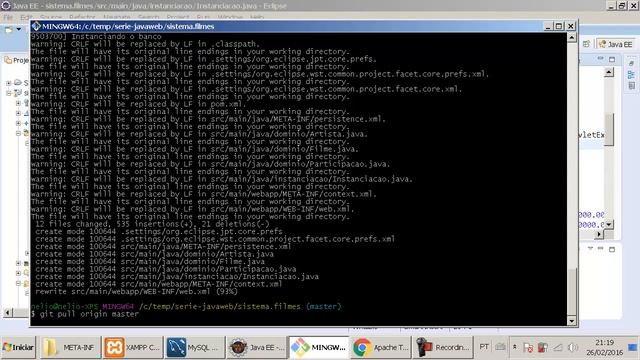Click the folder icon of the first project
640x360 pixels.
pyautogui.click(x=18, y=83)
